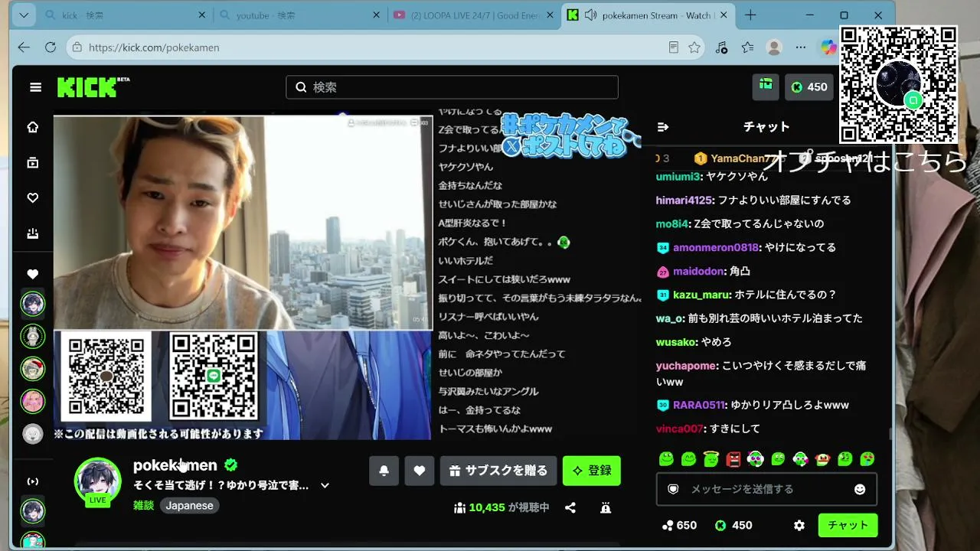This screenshot has height=551, width=980.
Task: Click the green 登録 subscribe button
Action: click(592, 471)
